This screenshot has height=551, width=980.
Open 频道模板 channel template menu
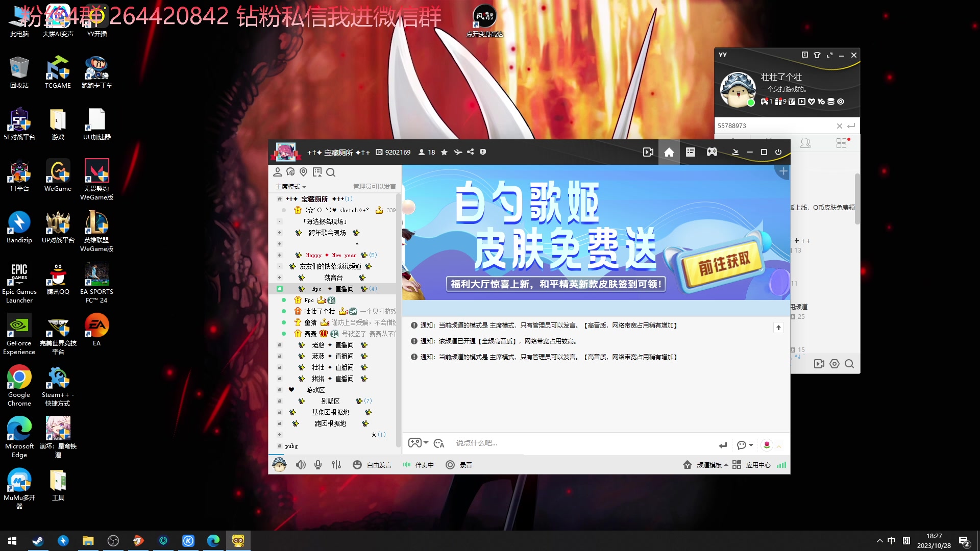click(705, 465)
